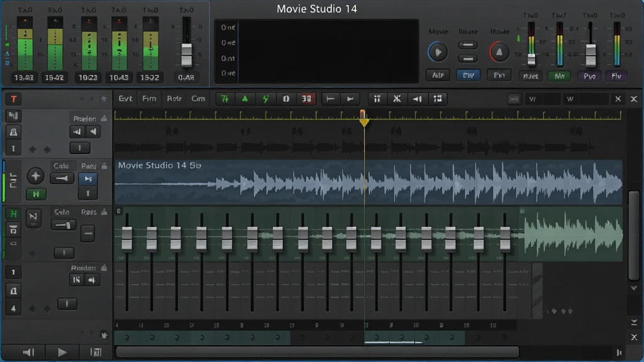Click the green lightning bolt toolbar icon

pyautogui.click(x=265, y=99)
